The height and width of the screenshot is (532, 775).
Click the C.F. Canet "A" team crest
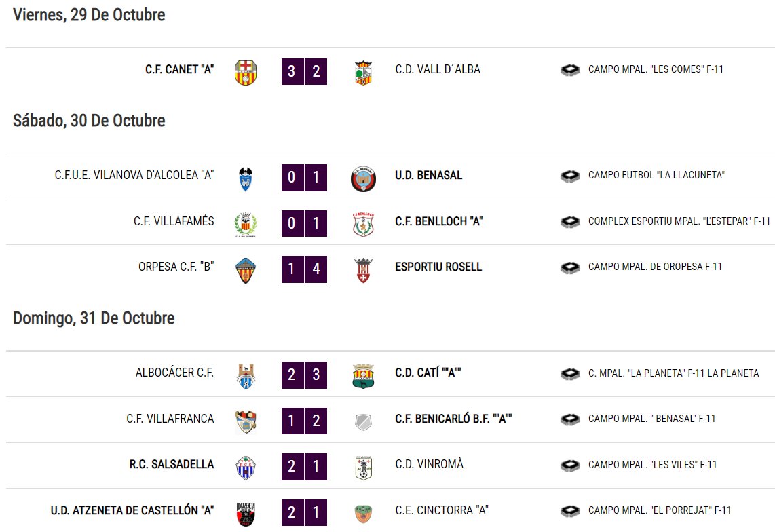pyautogui.click(x=246, y=72)
